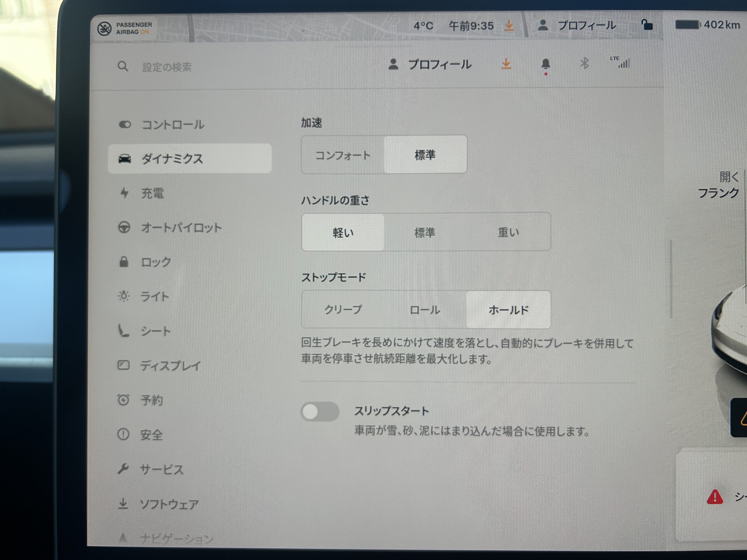
Task: Select コンフォート acceleration mode
Action: pos(343,155)
